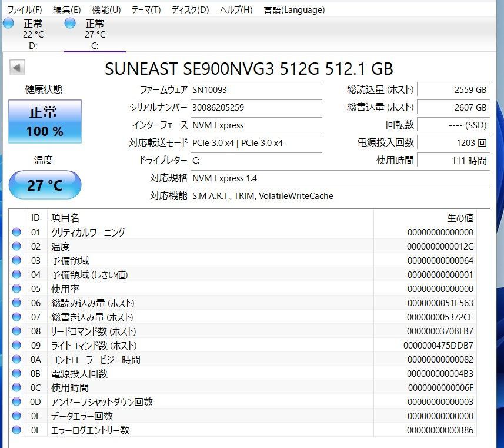Open the 編集(E) menu
504x448 pixels.
tap(67, 10)
